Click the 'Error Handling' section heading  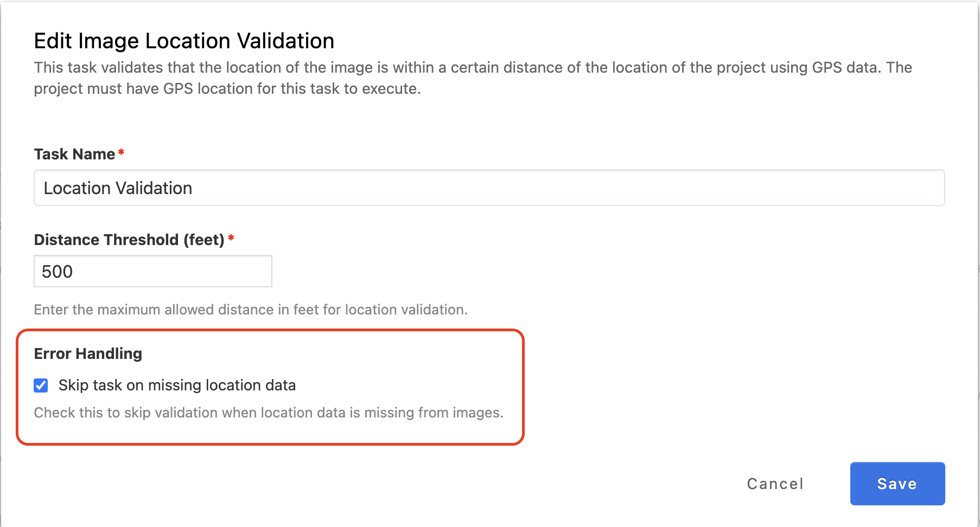(x=88, y=354)
